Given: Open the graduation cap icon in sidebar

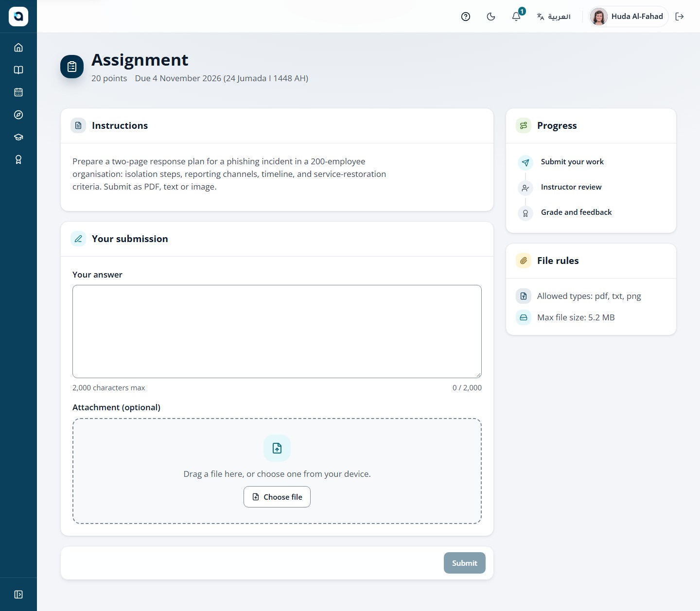Looking at the screenshot, I should pyautogui.click(x=18, y=137).
